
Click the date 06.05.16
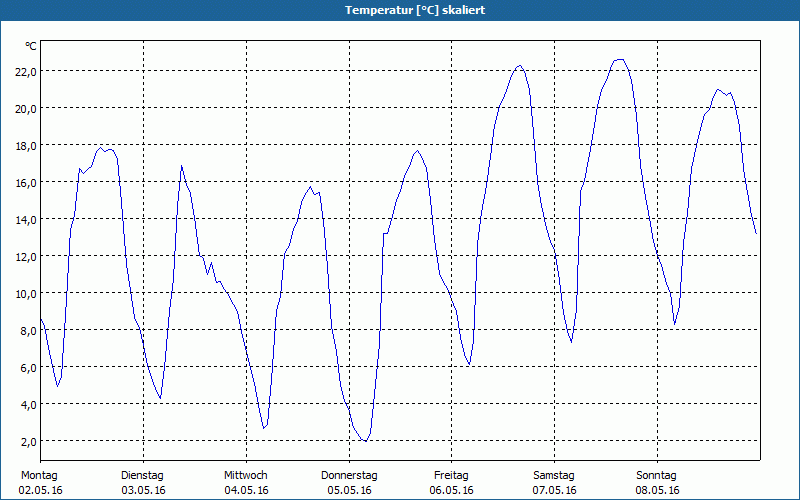(x=452, y=490)
